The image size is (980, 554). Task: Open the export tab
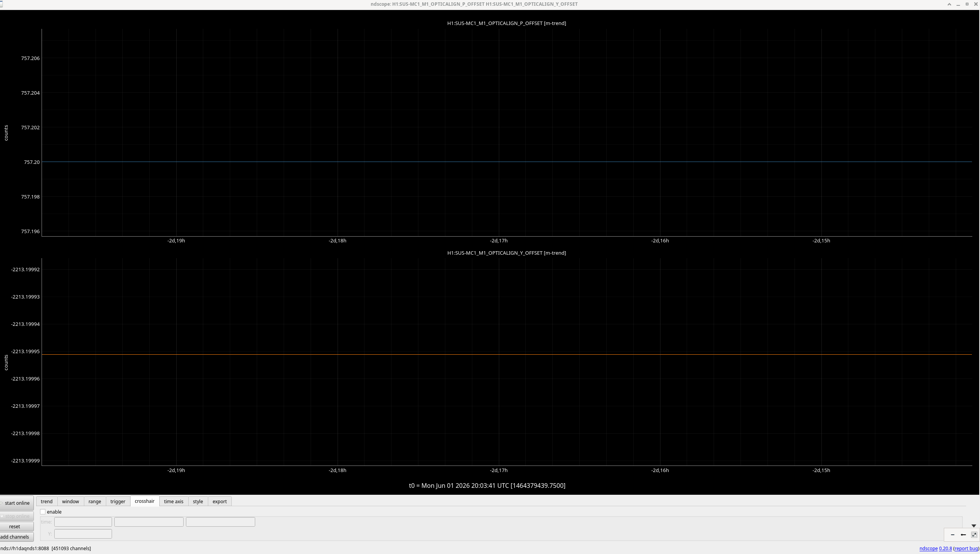(x=220, y=501)
